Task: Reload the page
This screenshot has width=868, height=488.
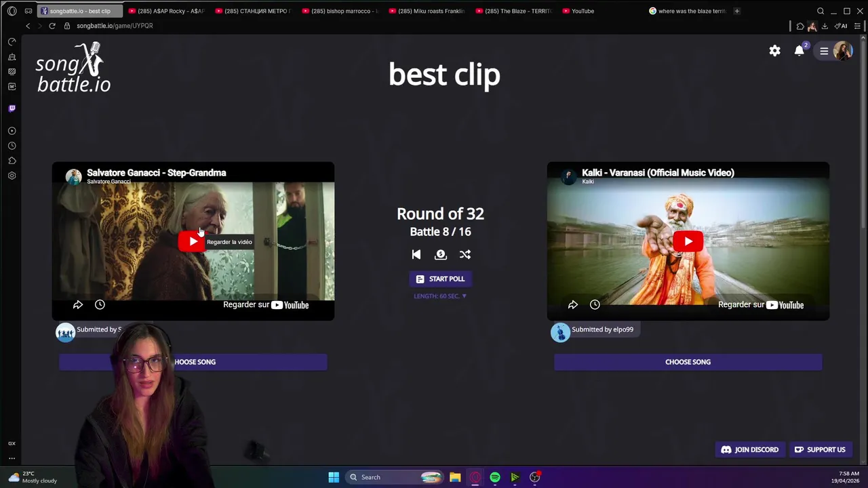Action: [52, 26]
